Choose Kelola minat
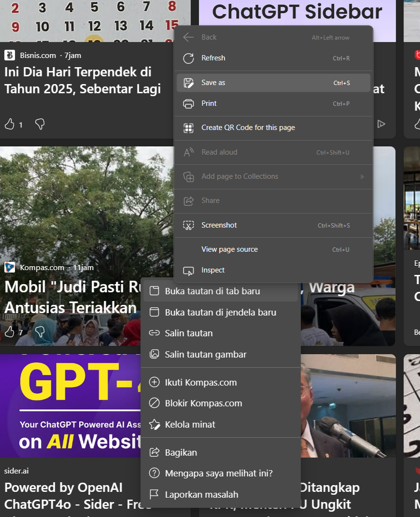 point(221,424)
